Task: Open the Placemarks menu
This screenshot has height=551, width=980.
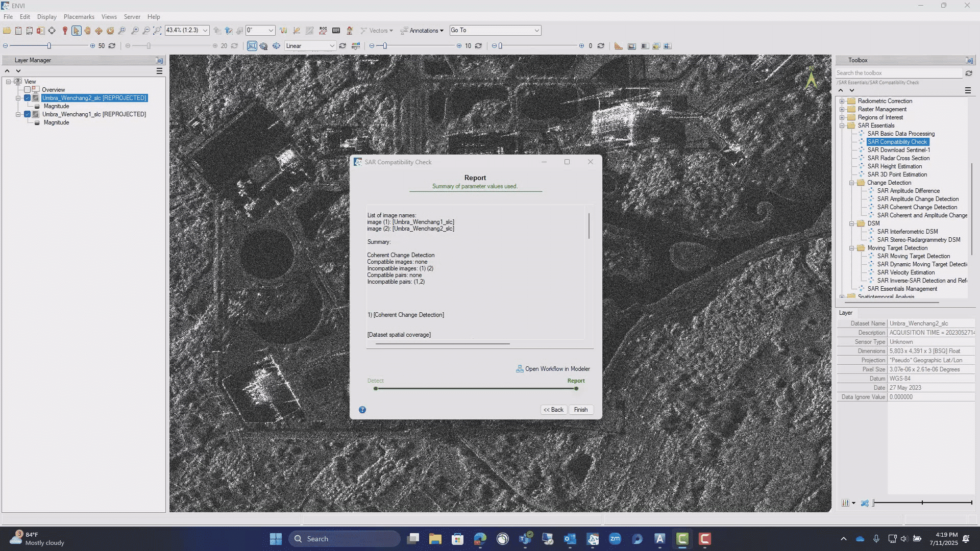Action: click(x=79, y=17)
